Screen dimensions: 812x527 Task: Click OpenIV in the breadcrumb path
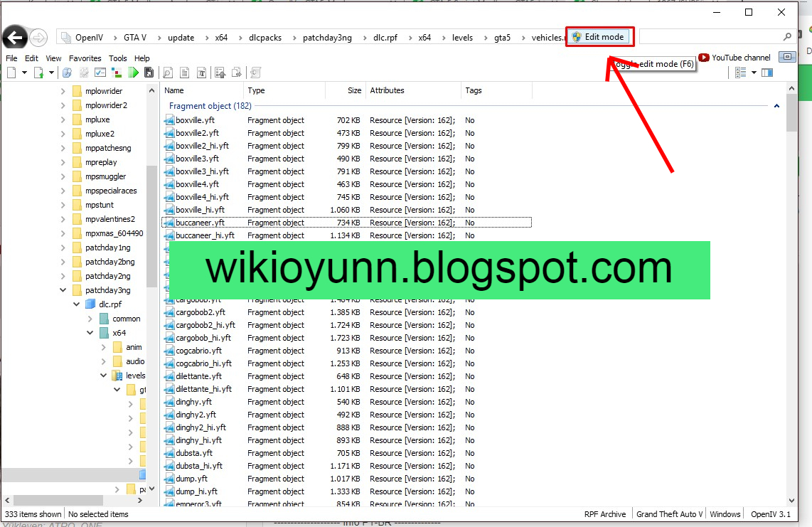tap(89, 37)
